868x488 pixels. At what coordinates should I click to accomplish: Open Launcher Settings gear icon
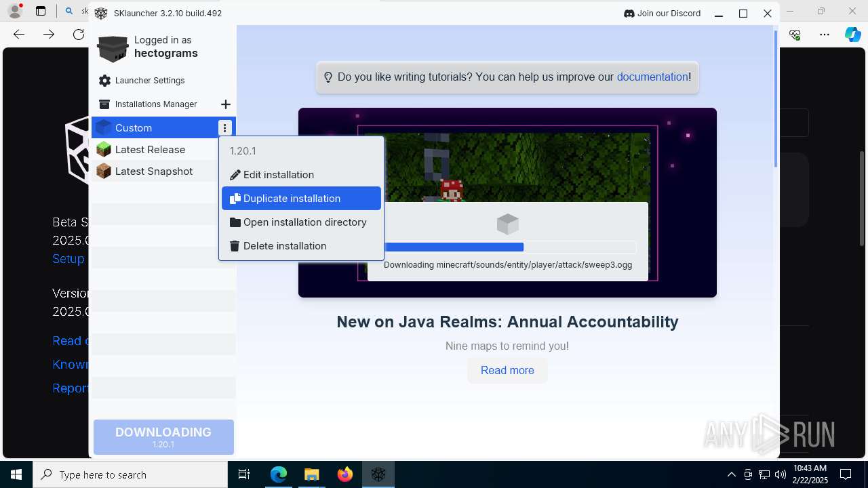click(104, 81)
